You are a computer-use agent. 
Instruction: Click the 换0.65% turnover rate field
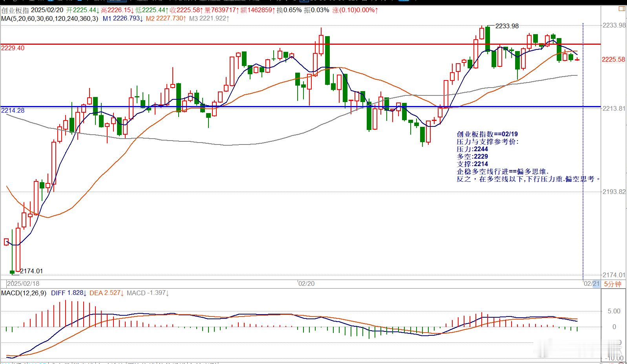coord(289,10)
